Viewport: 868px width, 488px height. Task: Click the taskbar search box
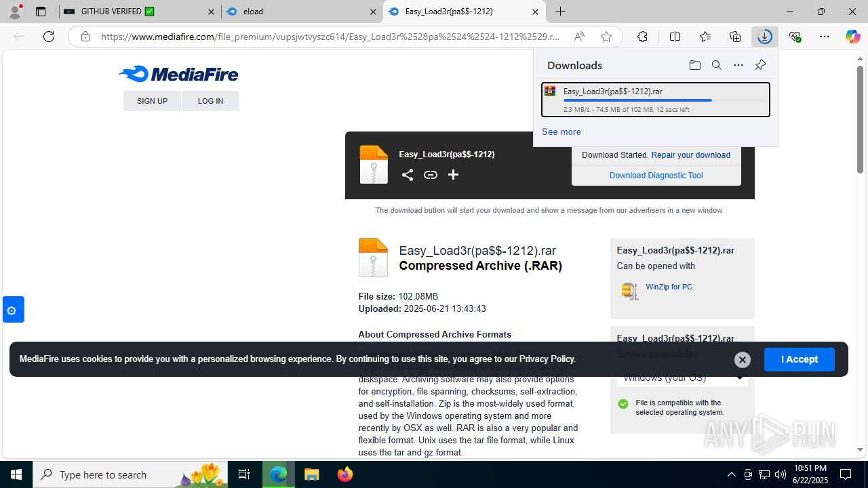[x=130, y=474]
